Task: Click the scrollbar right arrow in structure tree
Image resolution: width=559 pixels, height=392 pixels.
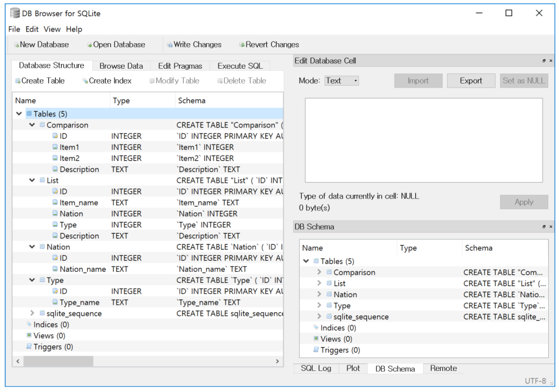Action: (x=277, y=362)
